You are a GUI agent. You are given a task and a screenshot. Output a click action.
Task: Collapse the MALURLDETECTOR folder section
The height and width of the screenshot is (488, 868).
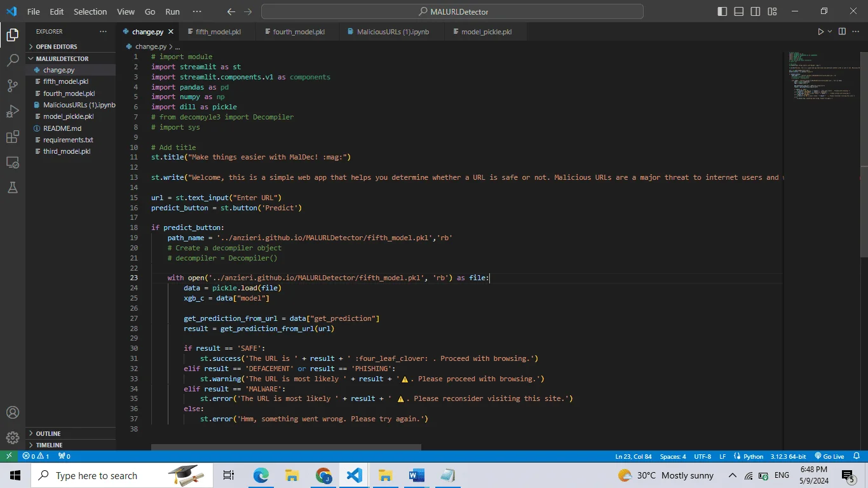(x=71, y=58)
